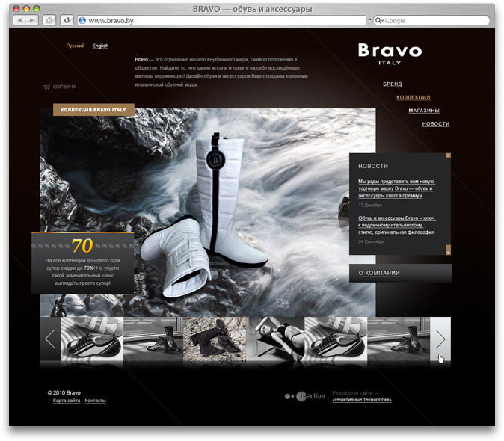Click the НОВОСТИ heading in news panel
Image resolution: width=504 pixels, height=441 pixels.
(x=373, y=166)
